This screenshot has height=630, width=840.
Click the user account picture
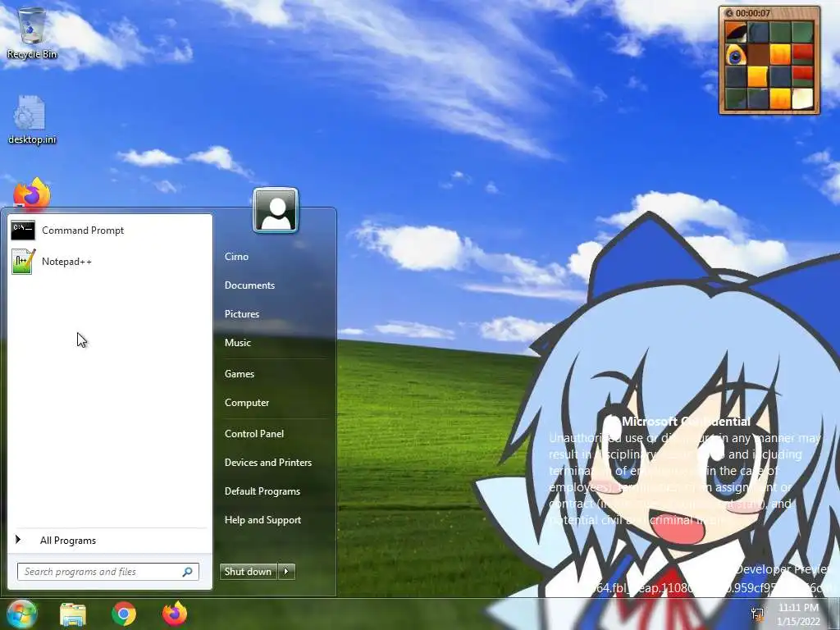coord(276,210)
